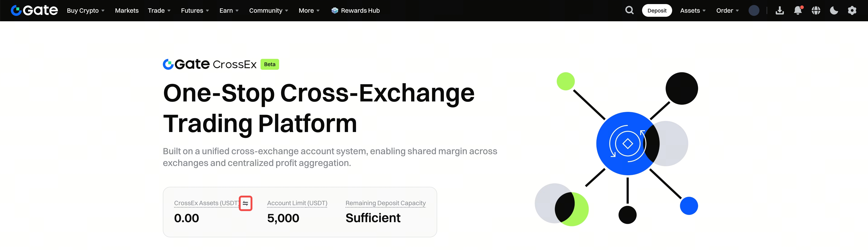Open the Community menu

268,10
